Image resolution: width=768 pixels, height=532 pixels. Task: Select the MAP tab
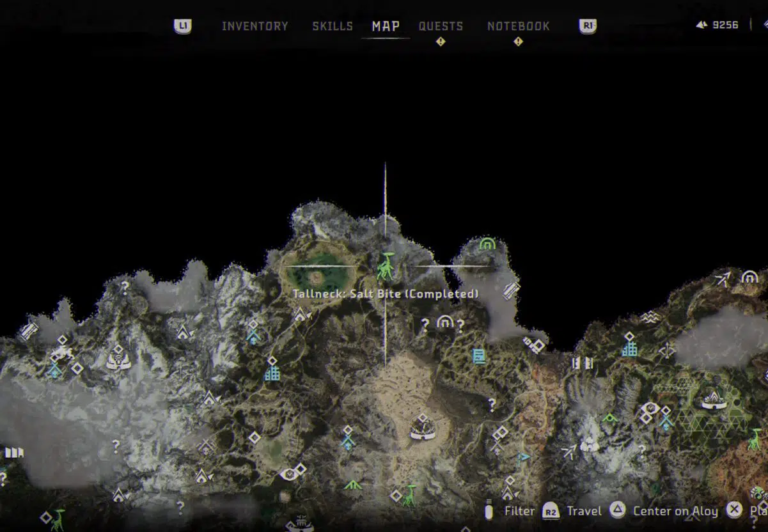coord(386,26)
